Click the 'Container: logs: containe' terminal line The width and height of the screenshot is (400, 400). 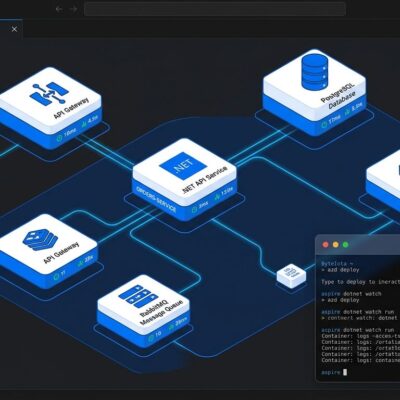click(x=360, y=360)
